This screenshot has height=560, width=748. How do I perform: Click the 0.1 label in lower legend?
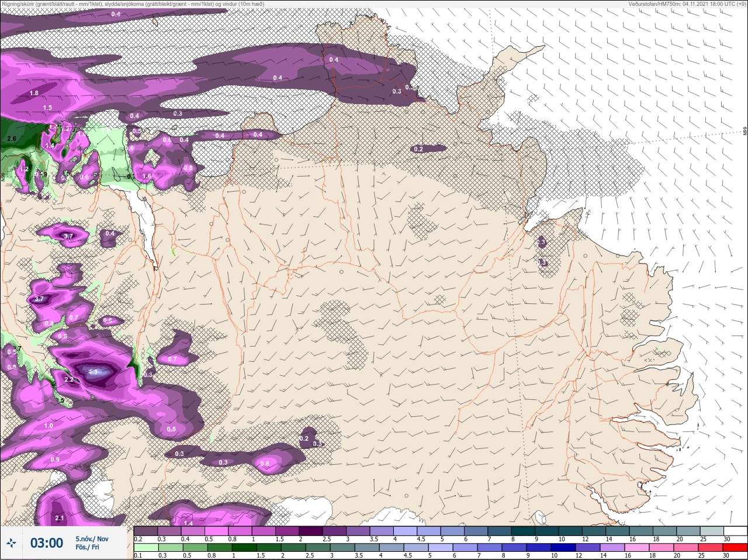(x=138, y=555)
